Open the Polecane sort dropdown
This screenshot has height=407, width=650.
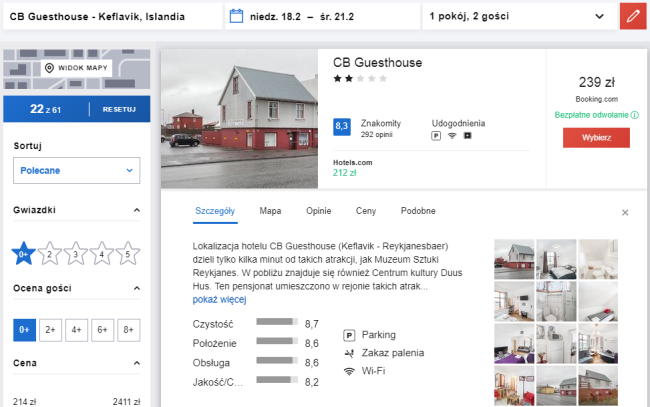pos(77,170)
